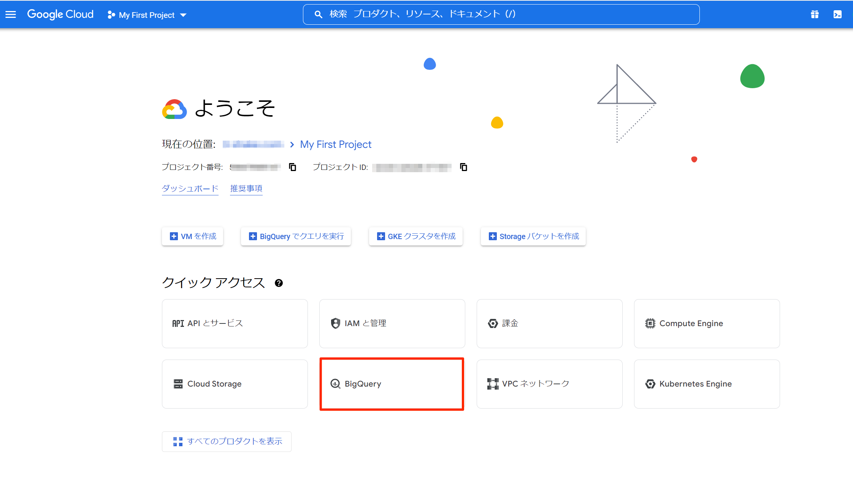Click BigQuery でクエリを実行 button
This screenshot has height=504, width=853.
point(296,236)
